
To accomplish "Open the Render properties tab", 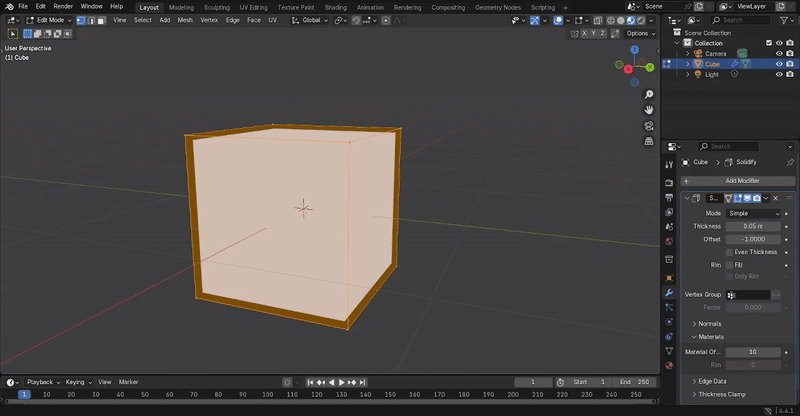I will pos(669,183).
